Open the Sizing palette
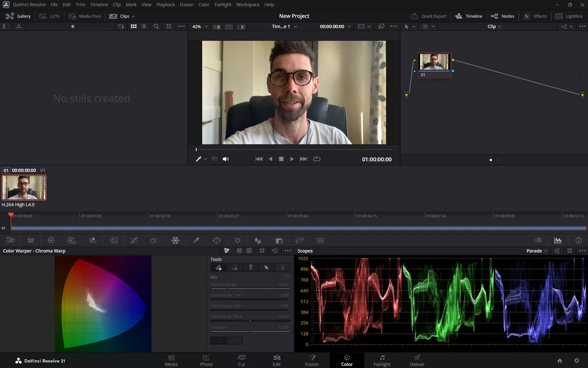Screen dimensions: 588x368 (x=299, y=240)
